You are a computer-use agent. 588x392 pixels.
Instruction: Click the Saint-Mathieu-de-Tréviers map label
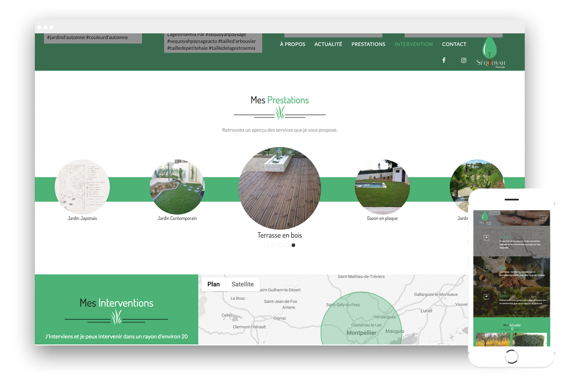coord(361,276)
